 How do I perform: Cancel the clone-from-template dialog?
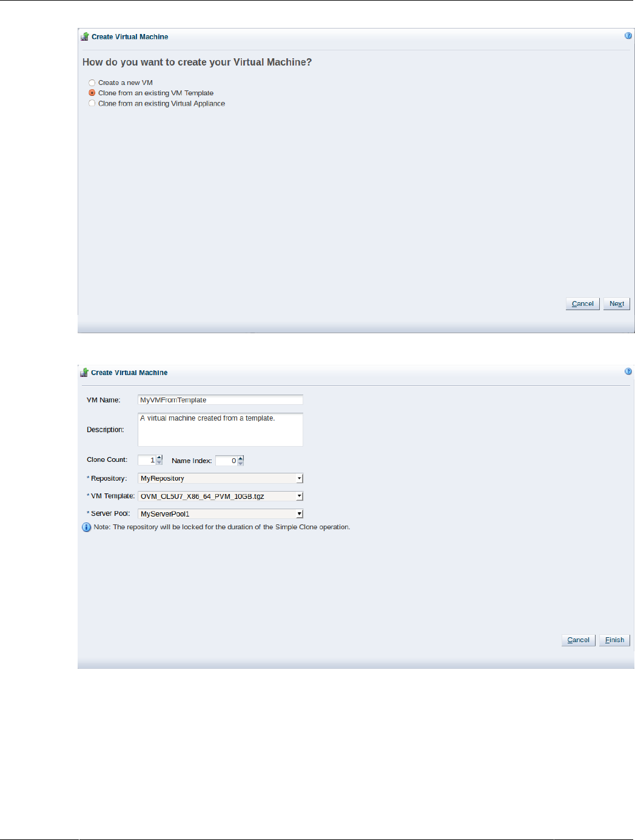tap(578, 640)
